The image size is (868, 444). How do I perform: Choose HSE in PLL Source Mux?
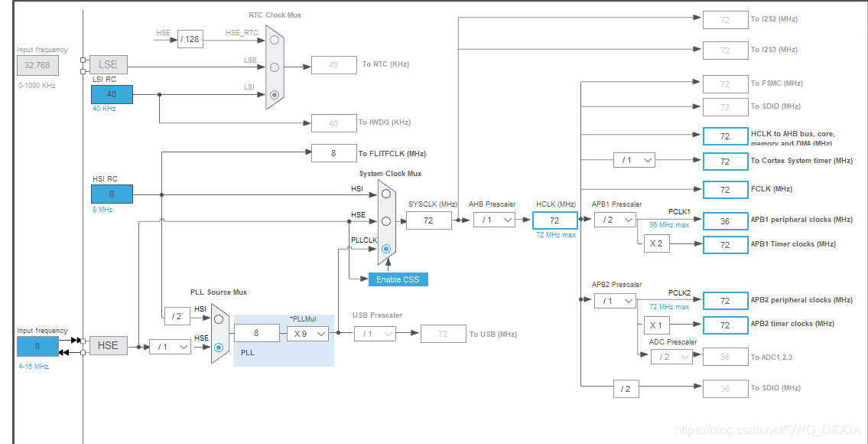(x=219, y=347)
